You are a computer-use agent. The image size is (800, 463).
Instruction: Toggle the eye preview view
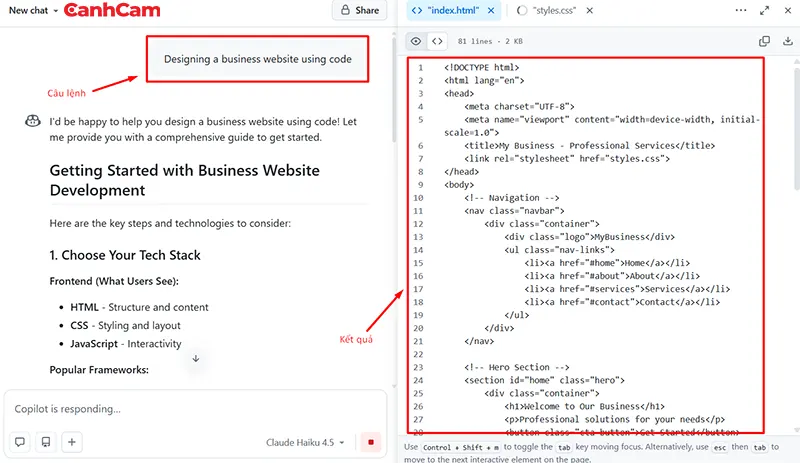click(416, 41)
